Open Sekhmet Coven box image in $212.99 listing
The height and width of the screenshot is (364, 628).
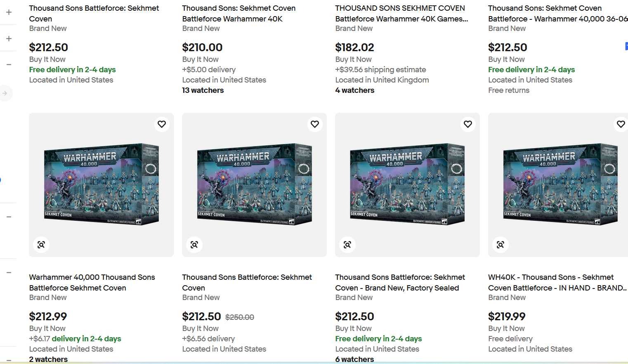tap(102, 184)
